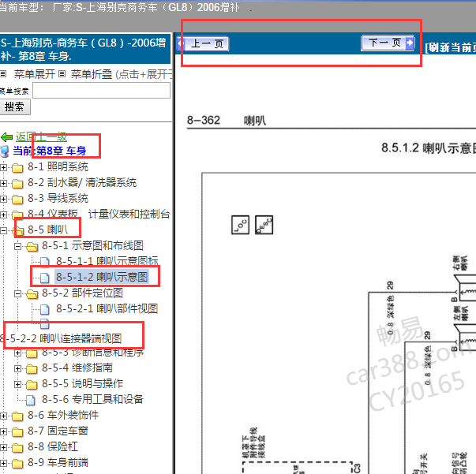Focus the 菜单搜索 input field

(x=101, y=91)
